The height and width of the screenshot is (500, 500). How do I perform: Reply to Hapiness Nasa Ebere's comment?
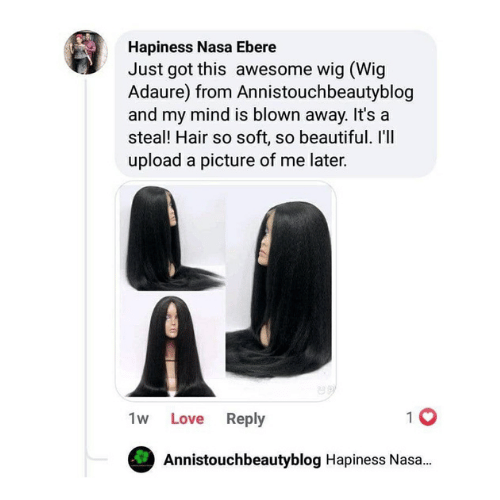pos(246,419)
